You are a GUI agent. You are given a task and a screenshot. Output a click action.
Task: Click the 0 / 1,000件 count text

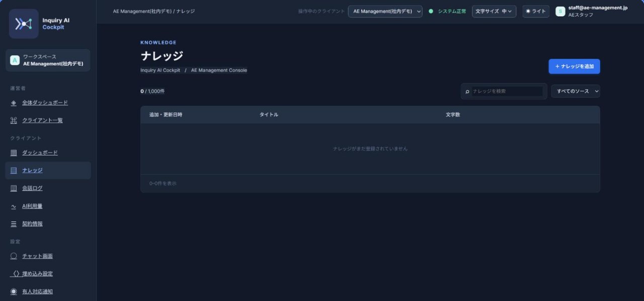tap(152, 91)
